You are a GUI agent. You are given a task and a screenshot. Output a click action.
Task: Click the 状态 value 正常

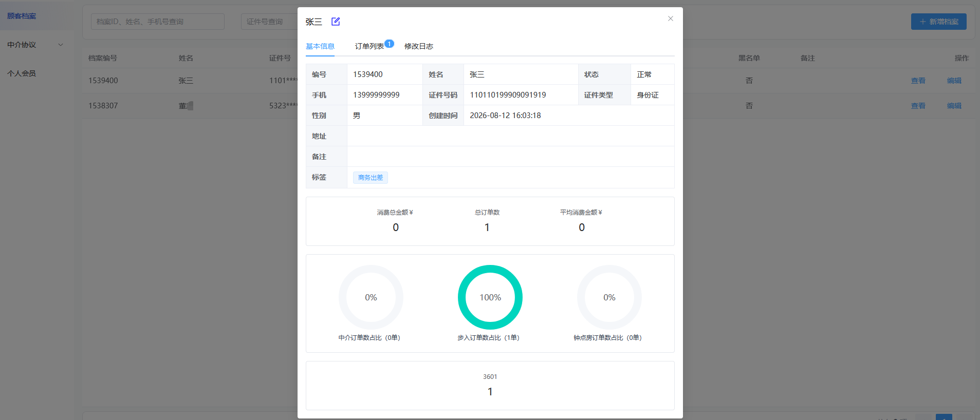pos(644,74)
